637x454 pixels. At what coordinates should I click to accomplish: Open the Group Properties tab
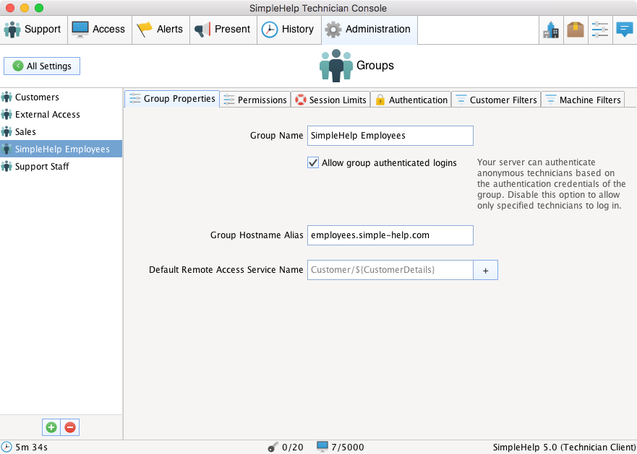[x=172, y=99]
